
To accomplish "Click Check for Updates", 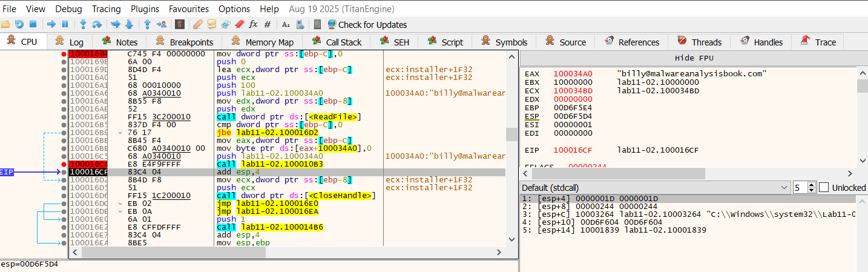I will pyautogui.click(x=367, y=24).
